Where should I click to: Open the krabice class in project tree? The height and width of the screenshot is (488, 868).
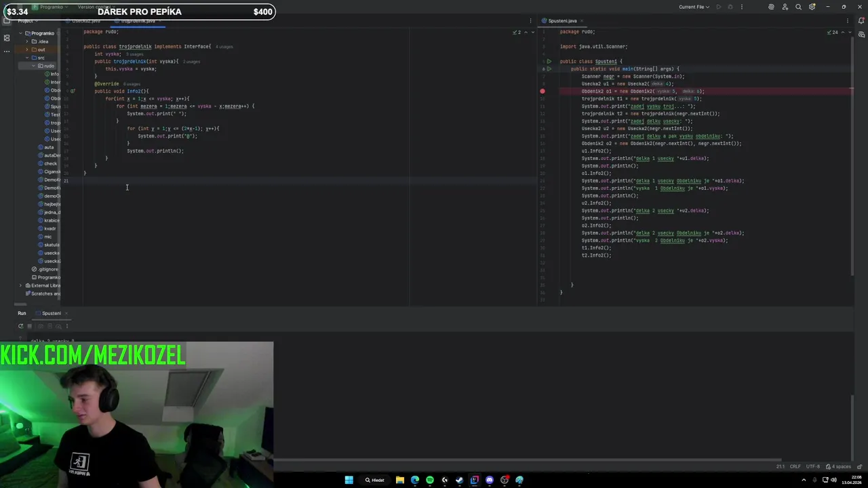pos(52,220)
